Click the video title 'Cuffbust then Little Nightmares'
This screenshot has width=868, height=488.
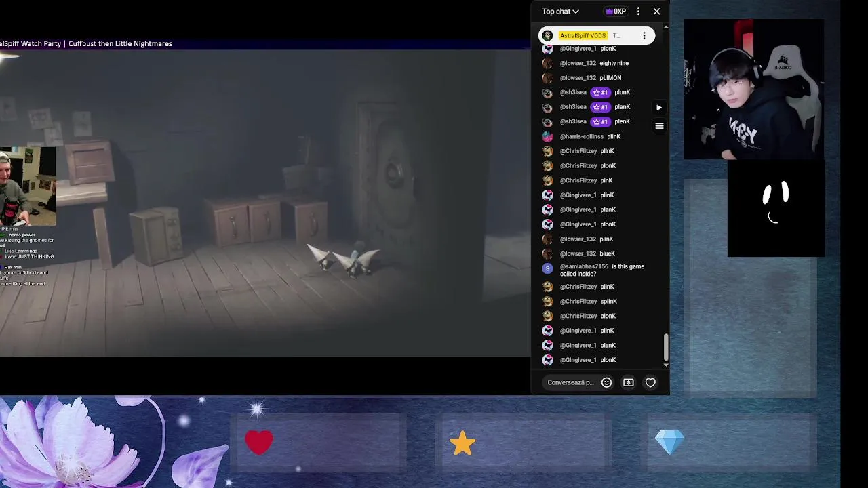[120, 43]
